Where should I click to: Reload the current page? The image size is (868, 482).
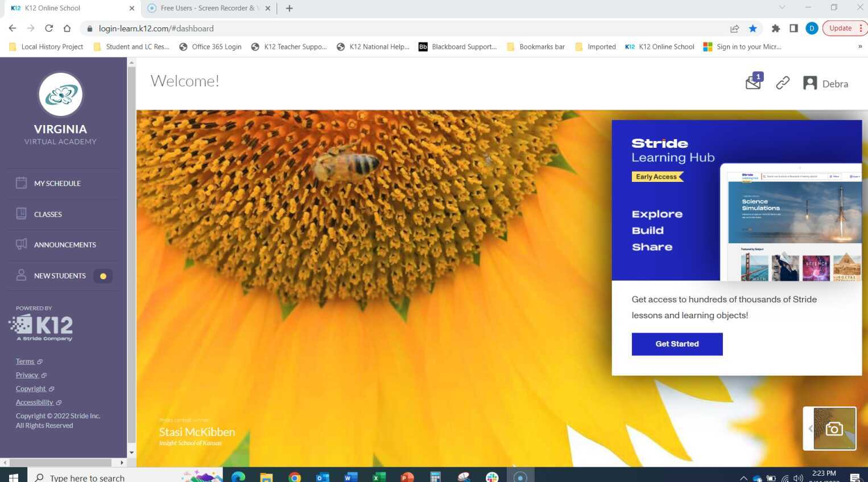point(49,28)
